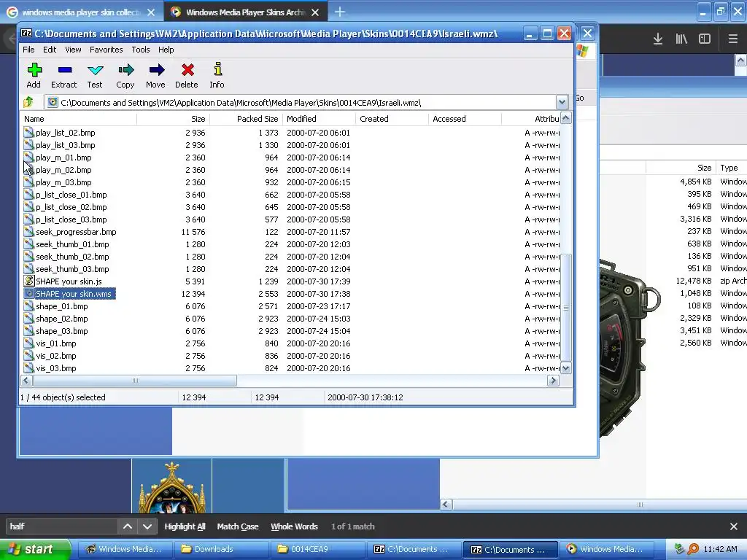Select seek_progressbar.bmp in the file list
Image resolution: width=747 pixels, height=560 pixels.
76,232
